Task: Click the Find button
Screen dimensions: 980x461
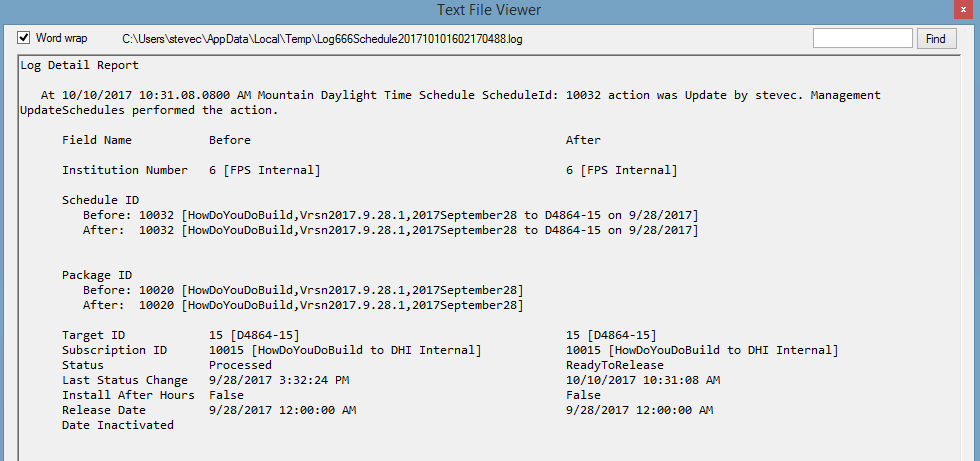Action: (935, 39)
